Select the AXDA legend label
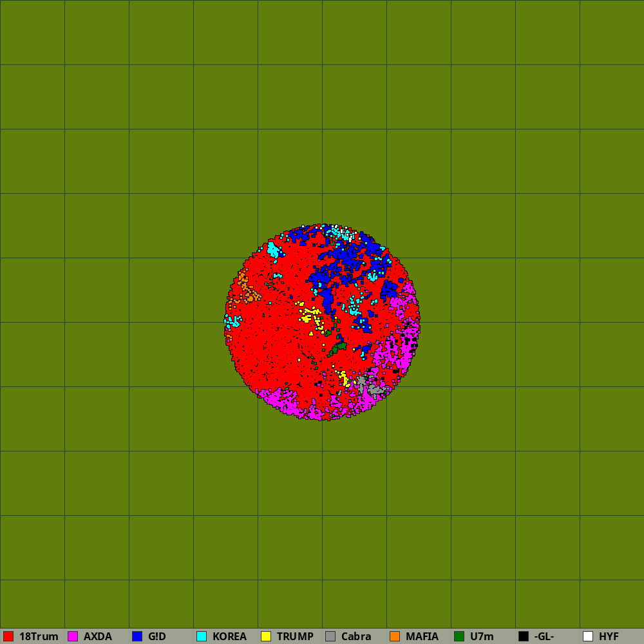Image resolution: width=644 pixels, height=644 pixels. tap(98, 636)
